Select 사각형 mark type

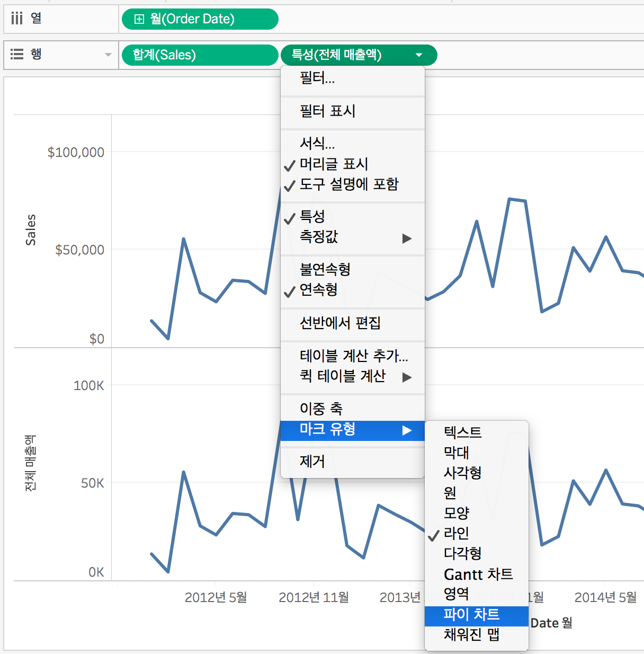pos(477,472)
